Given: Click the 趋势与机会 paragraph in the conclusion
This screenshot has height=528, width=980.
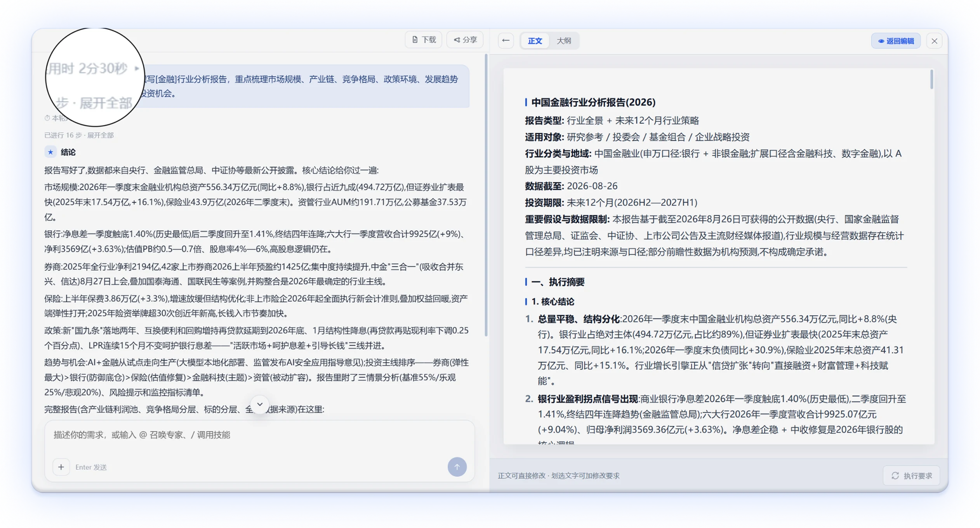Looking at the screenshot, I should point(256,378).
